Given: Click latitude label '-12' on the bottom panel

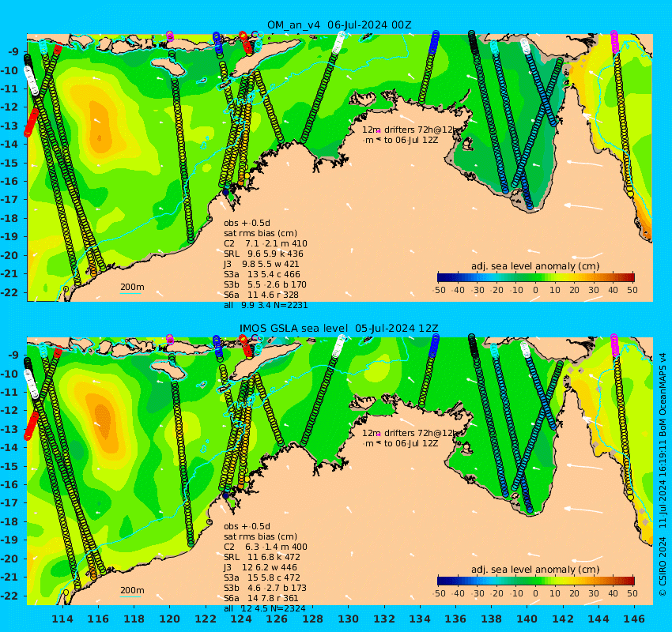Looking at the screenshot, I should click(x=9, y=411).
